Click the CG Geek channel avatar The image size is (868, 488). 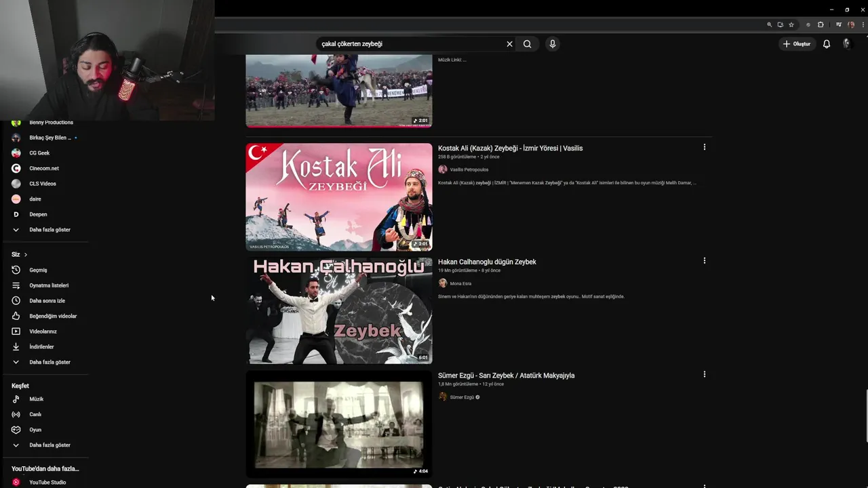[x=16, y=153]
